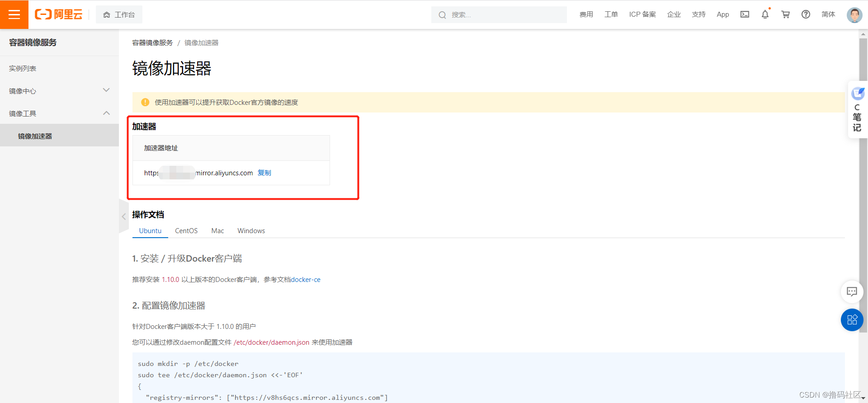Click the 复制 copy link
868x403 pixels.
(x=264, y=173)
